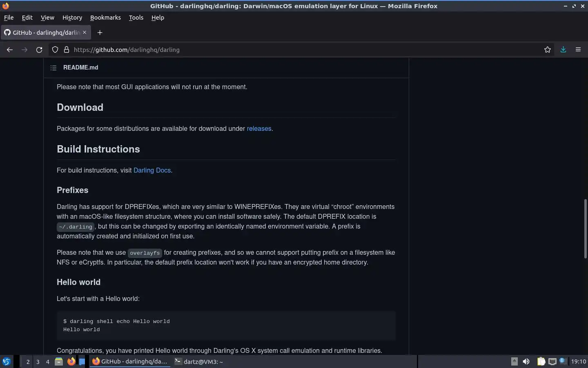This screenshot has width=588, height=368.
Task: Click the blue show desktop icon
Action: pos(82,361)
